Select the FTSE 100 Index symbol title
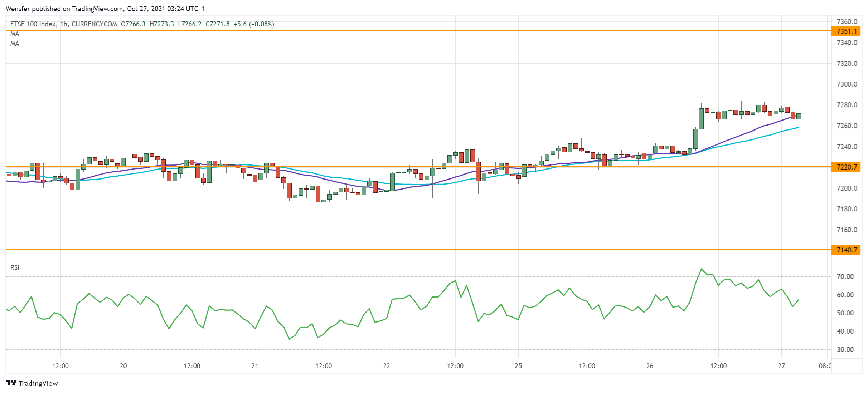The image size is (868, 393). (x=33, y=24)
